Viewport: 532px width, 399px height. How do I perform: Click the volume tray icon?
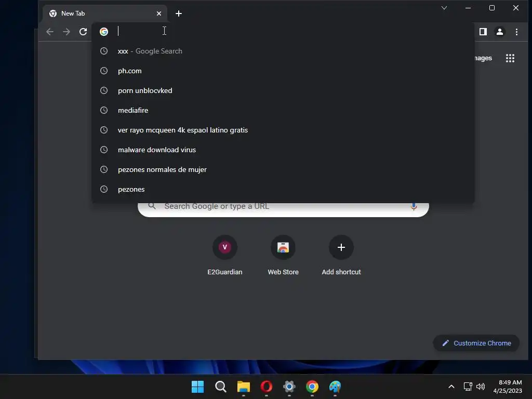click(x=481, y=387)
